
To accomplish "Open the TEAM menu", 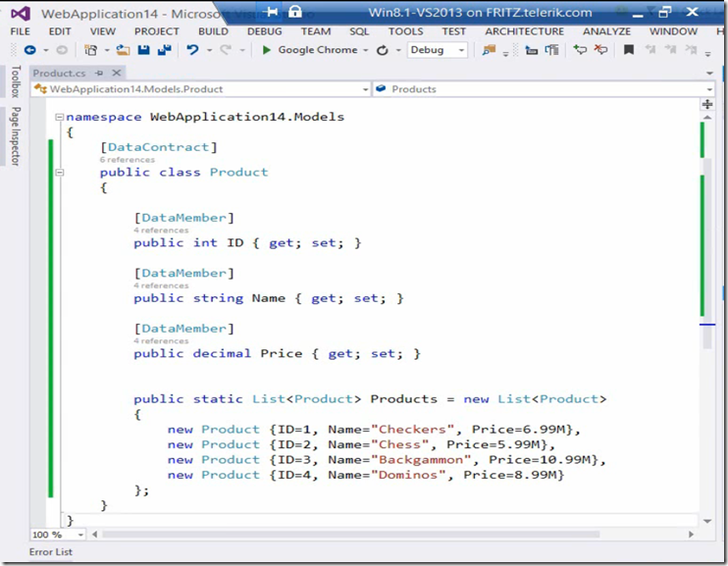I will [x=316, y=31].
